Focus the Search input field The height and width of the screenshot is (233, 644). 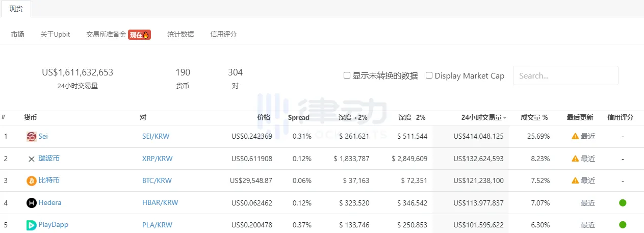(x=565, y=75)
